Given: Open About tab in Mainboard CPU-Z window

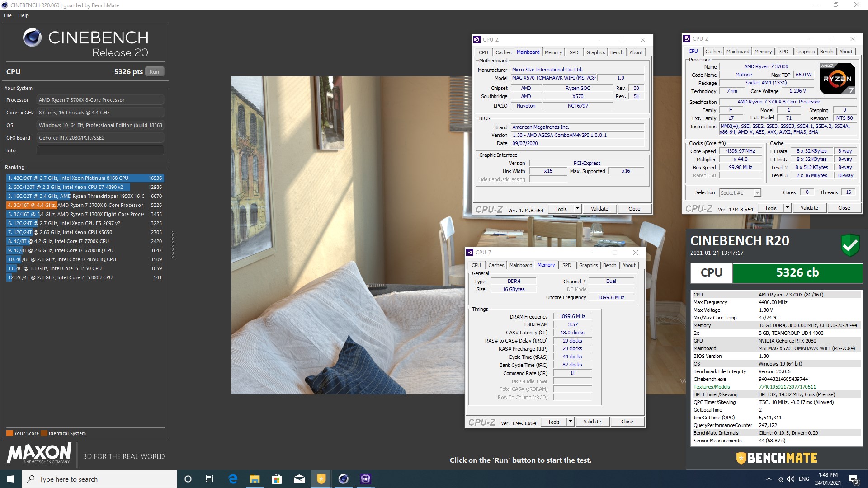Looking at the screenshot, I should click(x=636, y=52).
